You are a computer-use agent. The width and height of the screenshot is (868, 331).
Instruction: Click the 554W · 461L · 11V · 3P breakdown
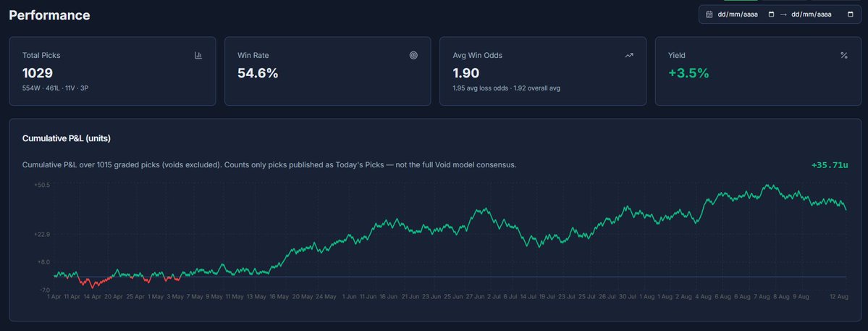[x=55, y=88]
